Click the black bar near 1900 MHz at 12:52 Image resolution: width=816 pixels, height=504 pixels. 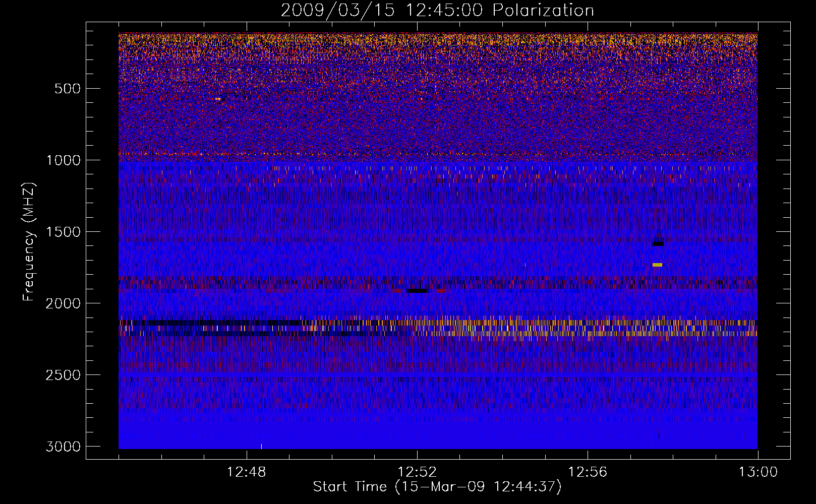pos(417,291)
